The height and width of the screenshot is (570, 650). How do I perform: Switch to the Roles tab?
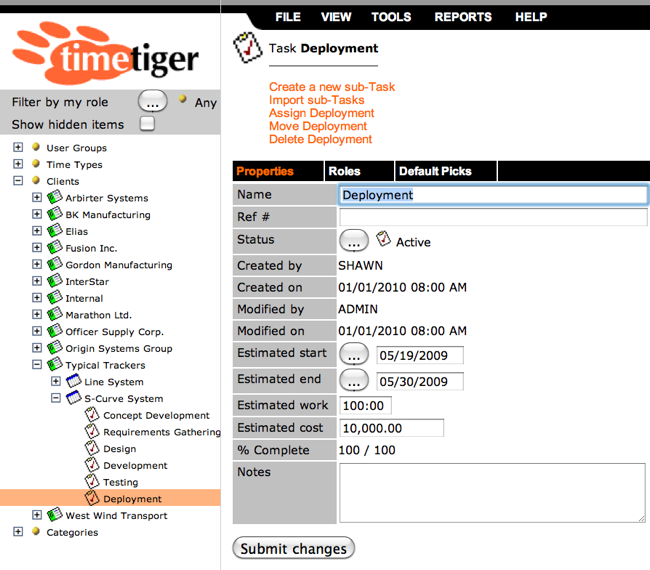tap(359, 171)
